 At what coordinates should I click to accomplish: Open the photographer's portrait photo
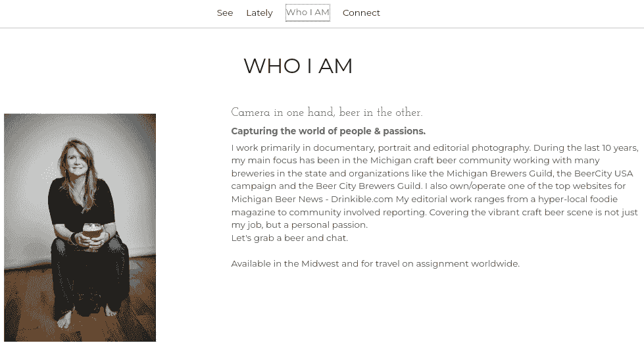point(80,227)
